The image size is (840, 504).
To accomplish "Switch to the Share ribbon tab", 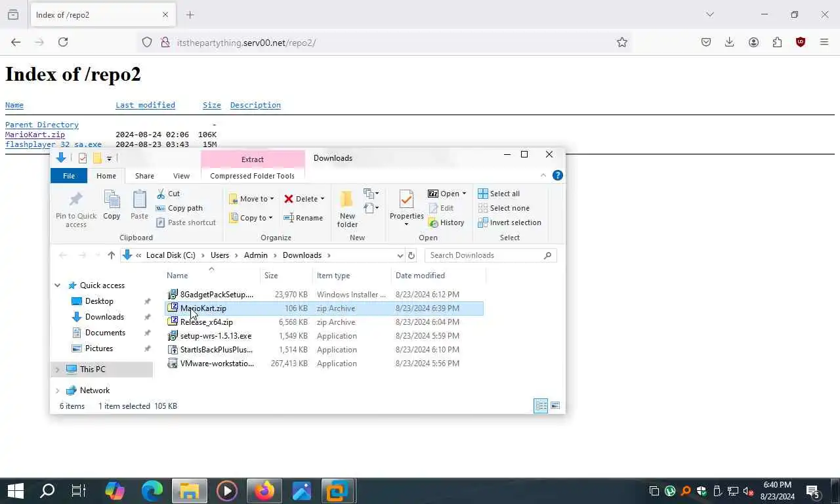I will (144, 175).
